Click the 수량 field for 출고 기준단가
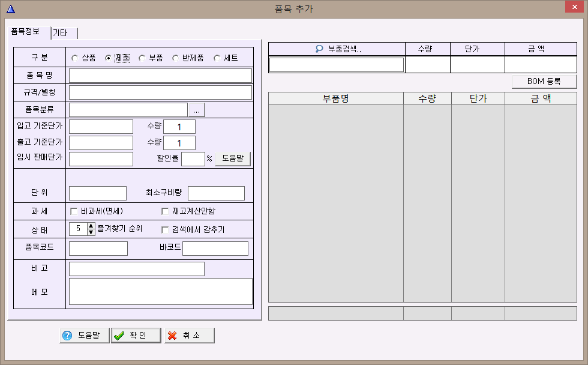Image resolution: width=588 pixels, height=365 pixels. (x=179, y=143)
